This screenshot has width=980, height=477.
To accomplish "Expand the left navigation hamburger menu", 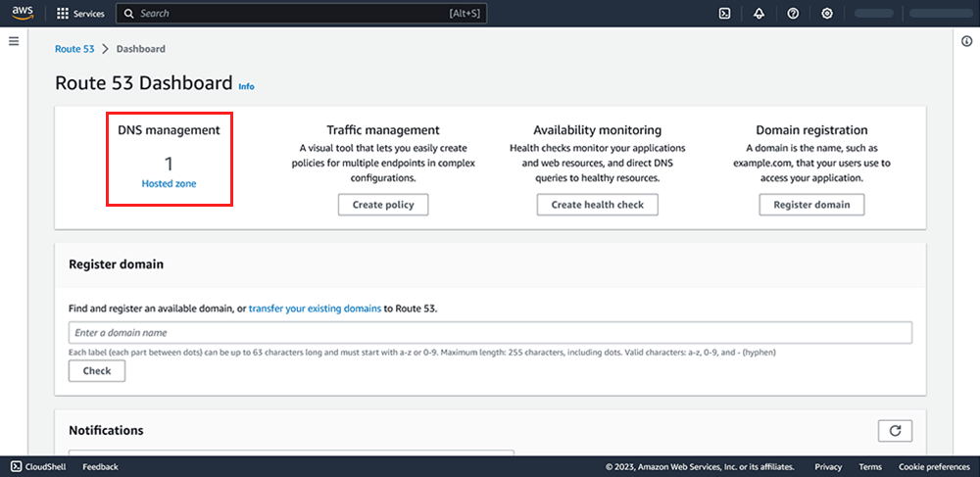I will 14,41.
